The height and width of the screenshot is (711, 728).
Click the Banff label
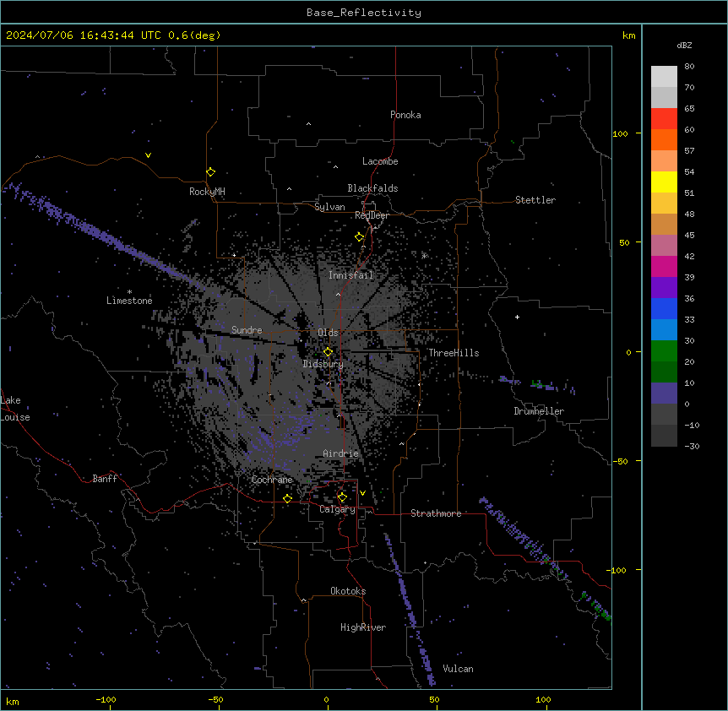point(105,479)
